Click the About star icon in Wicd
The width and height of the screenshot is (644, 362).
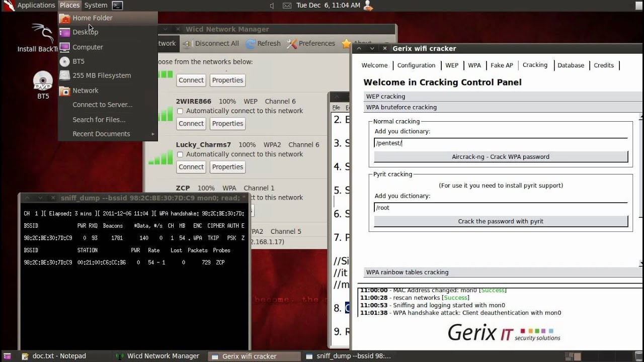click(x=346, y=44)
